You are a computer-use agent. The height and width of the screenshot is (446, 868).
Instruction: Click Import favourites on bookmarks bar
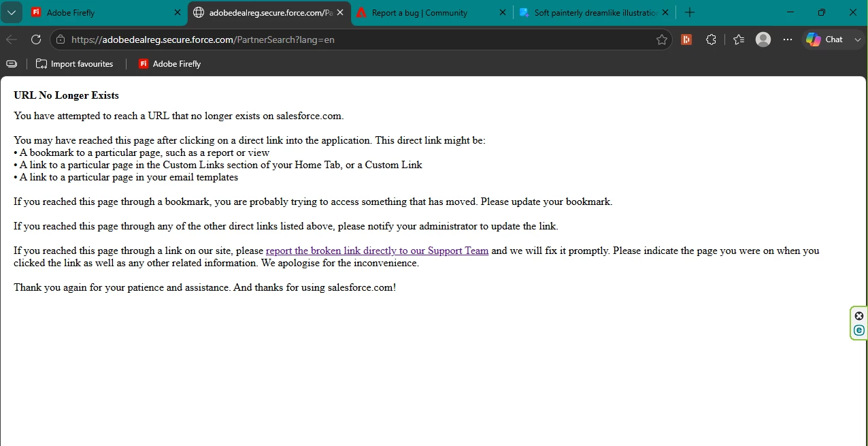tap(74, 63)
